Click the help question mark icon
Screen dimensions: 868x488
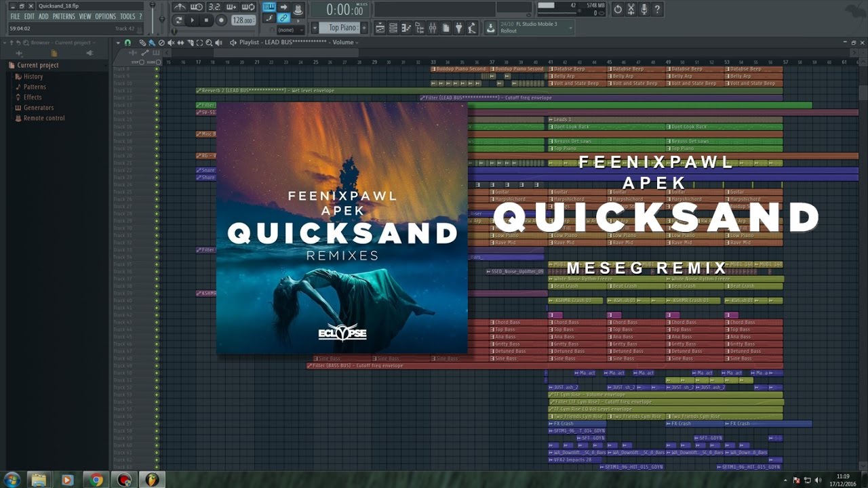tap(657, 9)
